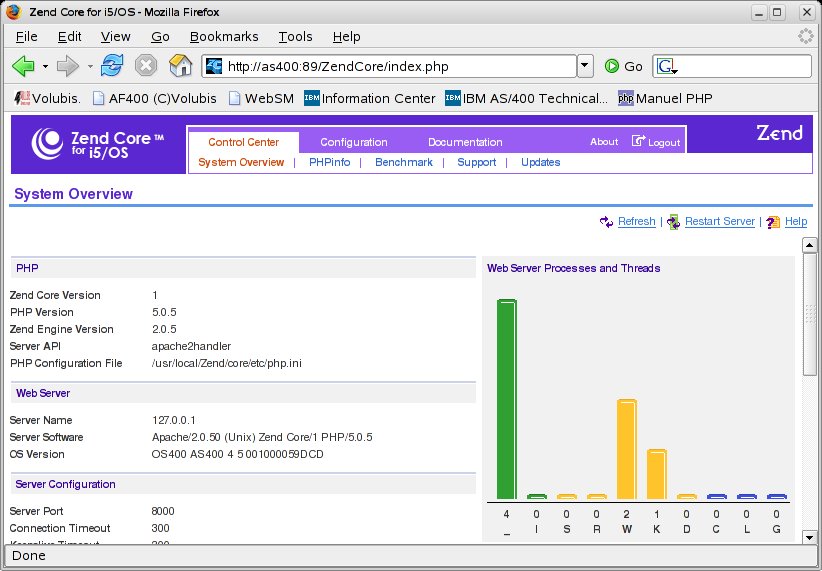Click the Refresh arrows icon on the page
The width and height of the screenshot is (822, 571).
click(607, 222)
